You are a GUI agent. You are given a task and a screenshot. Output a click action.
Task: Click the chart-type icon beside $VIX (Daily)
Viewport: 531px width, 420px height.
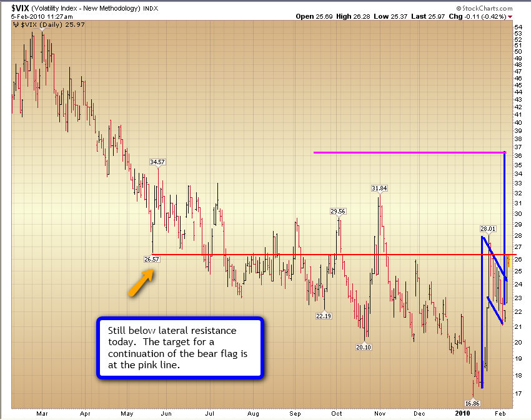point(16,24)
